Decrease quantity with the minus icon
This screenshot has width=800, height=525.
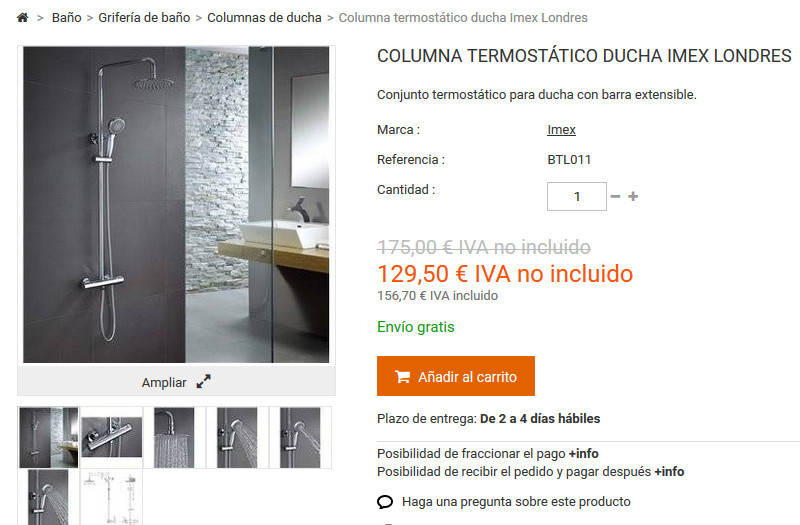point(615,196)
